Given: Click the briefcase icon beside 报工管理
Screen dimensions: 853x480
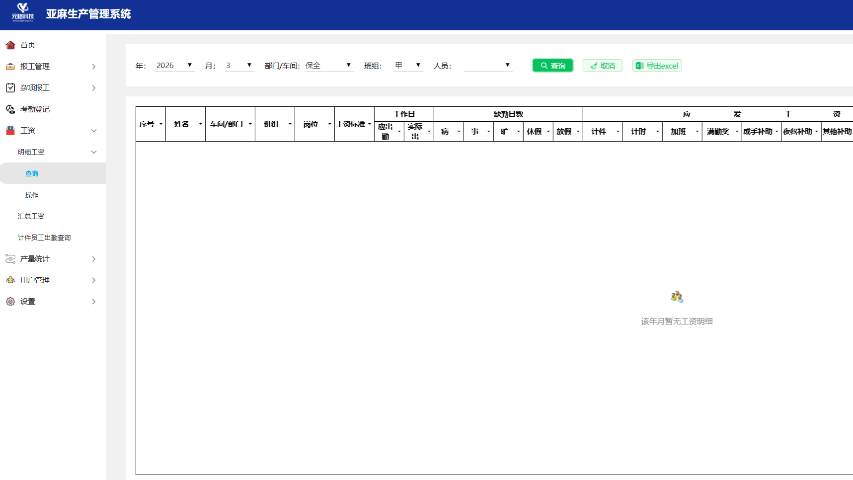Looking at the screenshot, I should pos(10,67).
